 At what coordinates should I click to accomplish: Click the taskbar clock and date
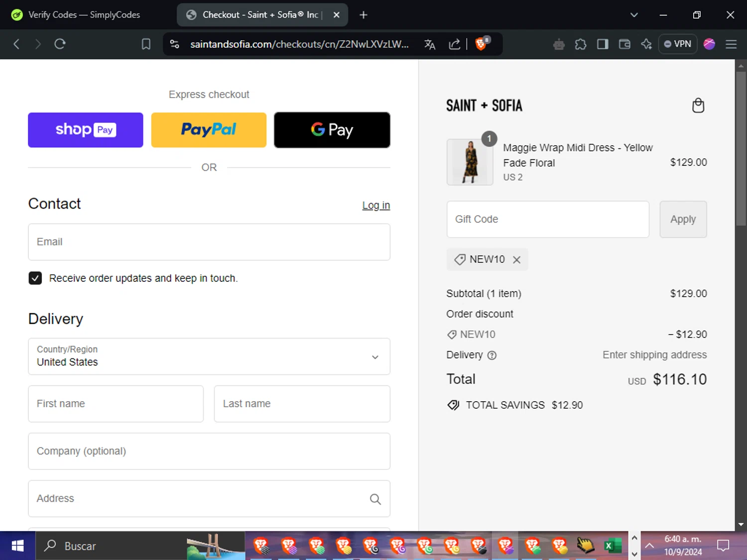(x=683, y=546)
